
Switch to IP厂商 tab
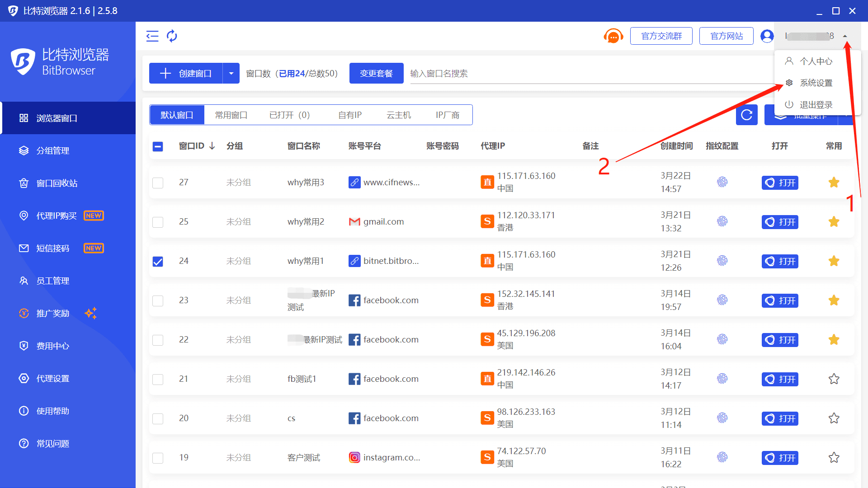[x=448, y=115]
